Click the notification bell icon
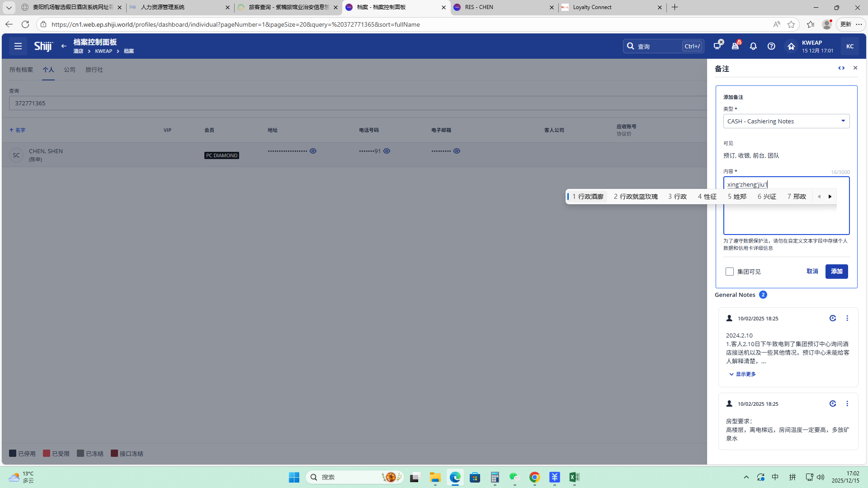 (x=753, y=46)
